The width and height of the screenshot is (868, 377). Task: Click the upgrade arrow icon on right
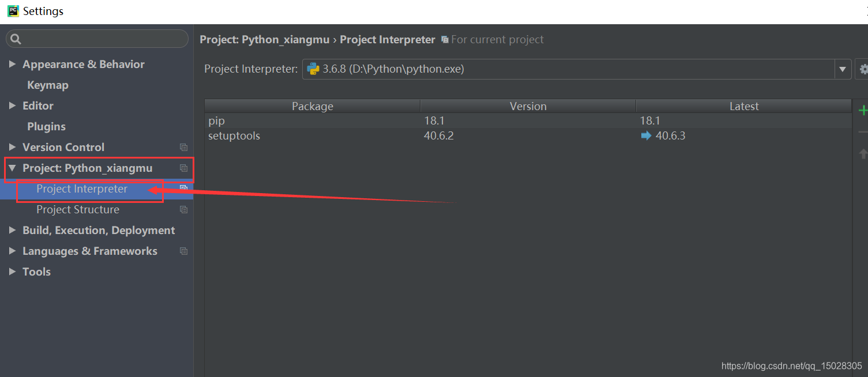(863, 153)
